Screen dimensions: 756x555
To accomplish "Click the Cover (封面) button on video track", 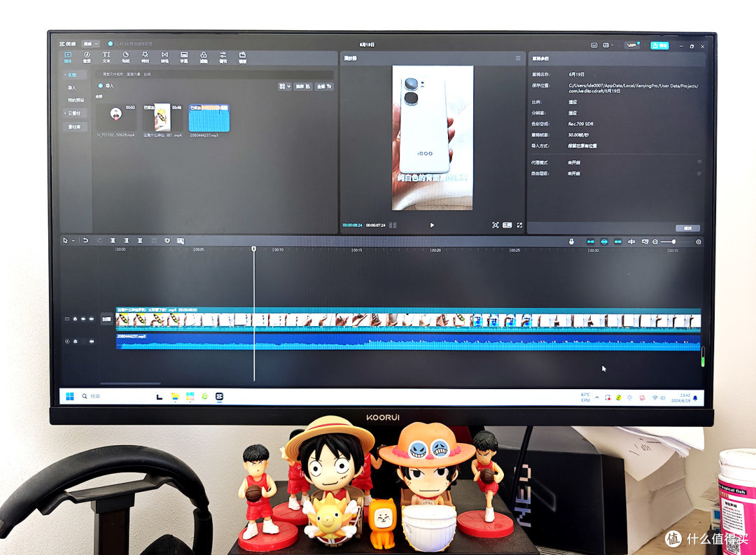I will tap(106, 318).
